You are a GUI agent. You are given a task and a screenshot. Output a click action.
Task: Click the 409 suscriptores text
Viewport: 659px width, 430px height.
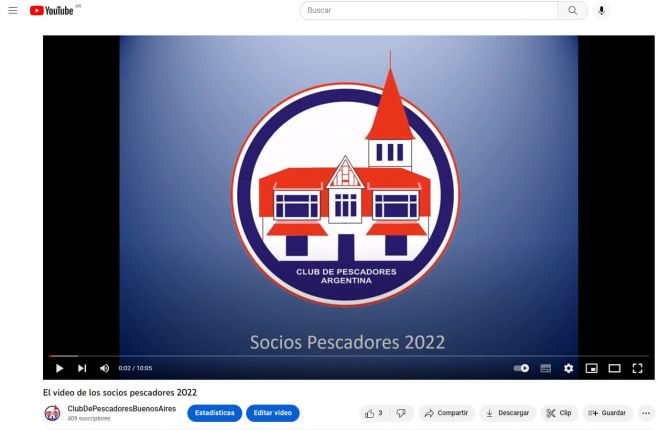89,419
